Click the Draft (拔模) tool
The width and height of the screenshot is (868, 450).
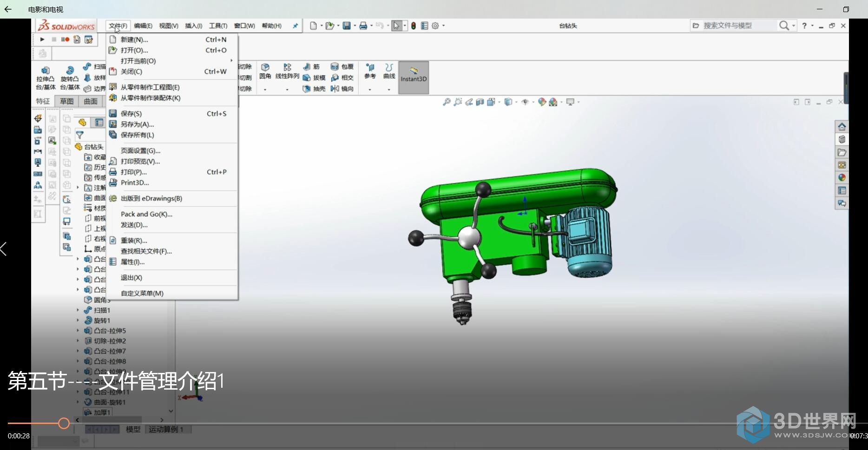[314, 78]
